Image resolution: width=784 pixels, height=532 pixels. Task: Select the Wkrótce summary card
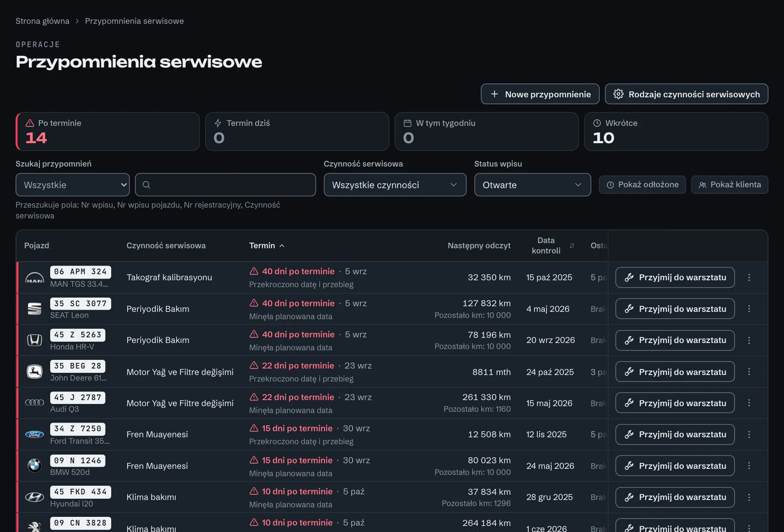click(x=676, y=131)
